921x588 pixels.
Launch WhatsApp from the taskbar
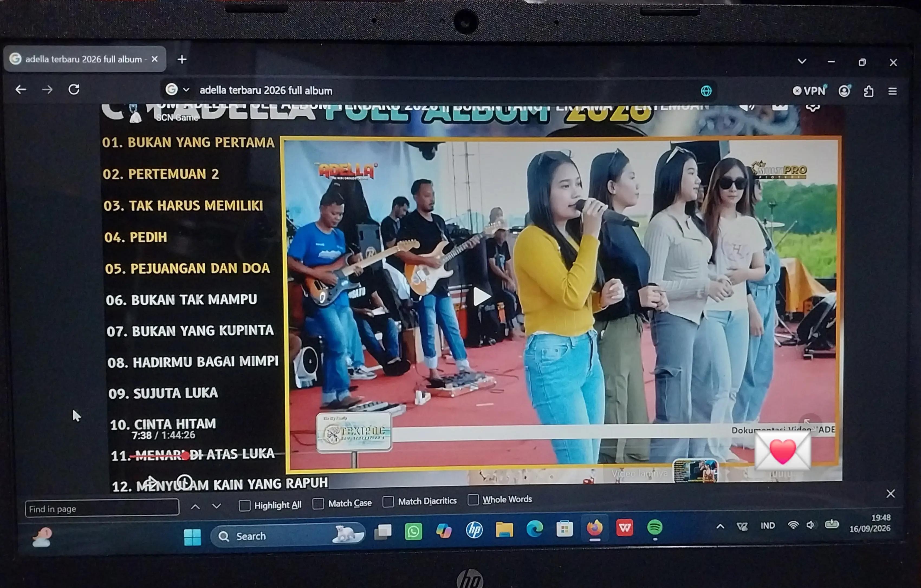click(x=413, y=531)
